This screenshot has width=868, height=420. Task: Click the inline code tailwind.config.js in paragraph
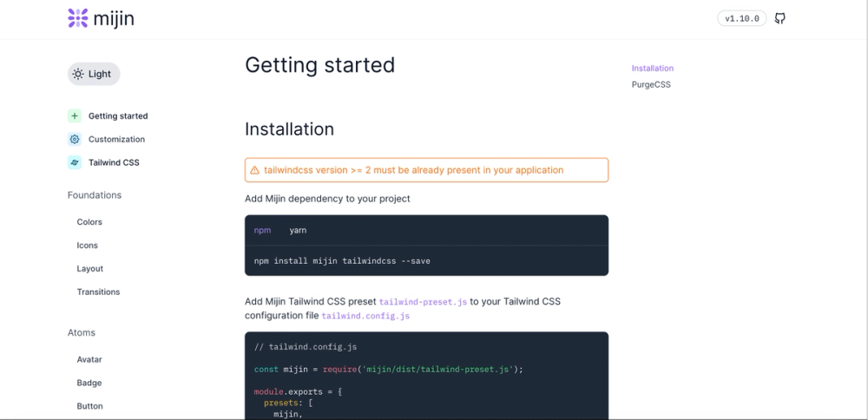pos(365,316)
